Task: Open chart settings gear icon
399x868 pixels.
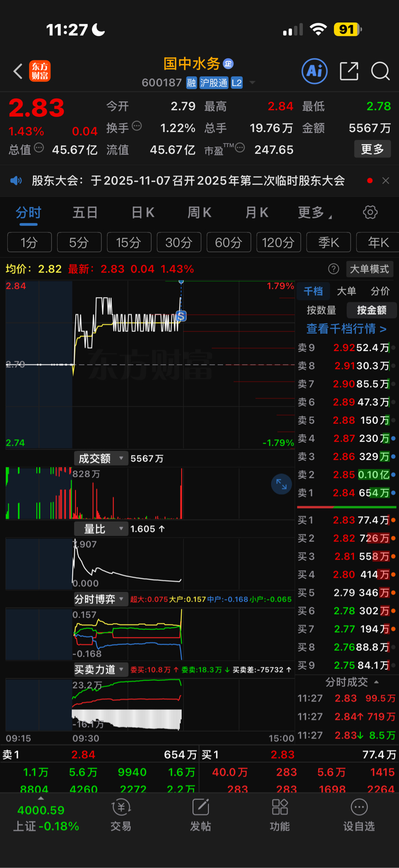Action: [x=370, y=212]
